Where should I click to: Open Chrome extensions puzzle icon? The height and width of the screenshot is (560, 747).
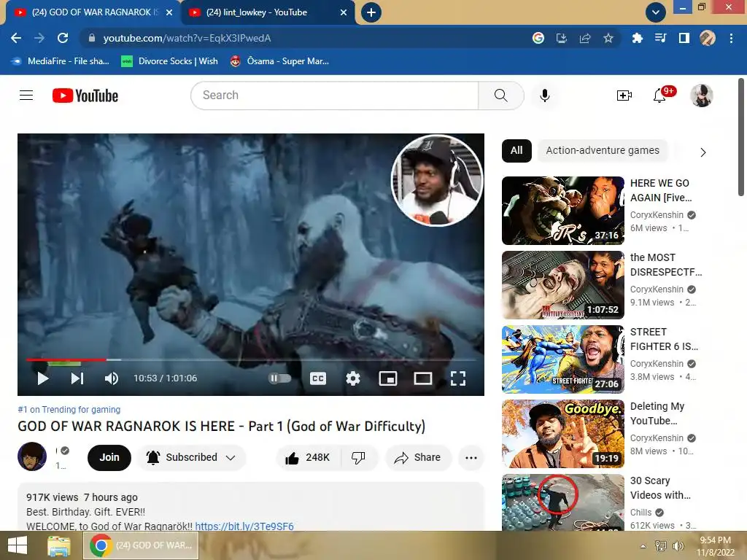tap(637, 38)
